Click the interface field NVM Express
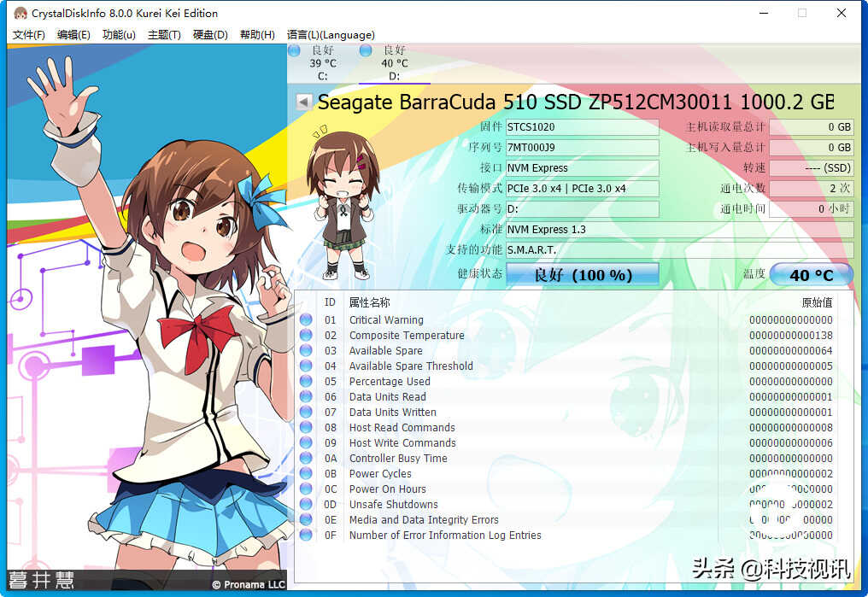The image size is (868, 597). [x=583, y=167]
